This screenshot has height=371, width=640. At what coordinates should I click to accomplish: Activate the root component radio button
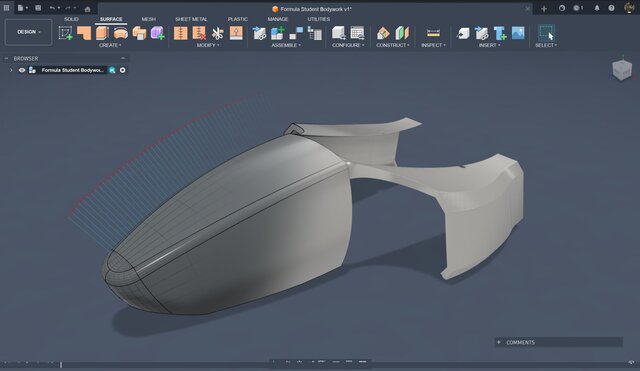tap(122, 70)
